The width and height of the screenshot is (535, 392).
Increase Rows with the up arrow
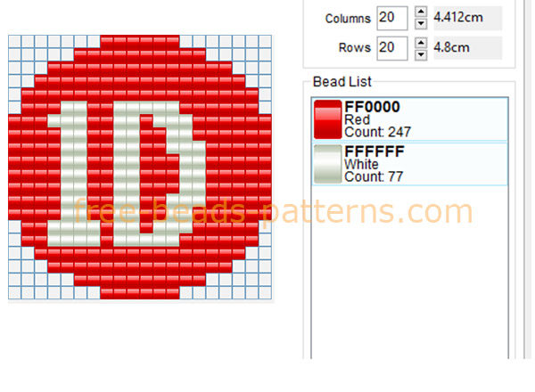pyautogui.click(x=421, y=43)
